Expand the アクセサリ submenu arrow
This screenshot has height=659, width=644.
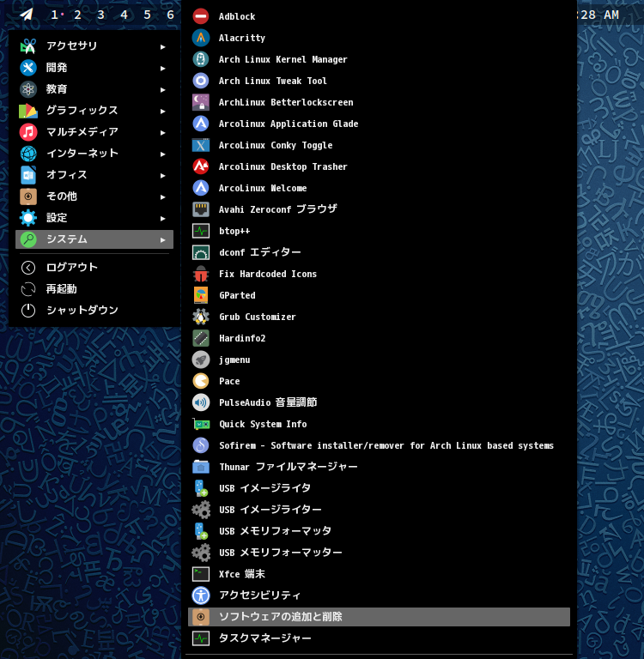pos(162,46)
